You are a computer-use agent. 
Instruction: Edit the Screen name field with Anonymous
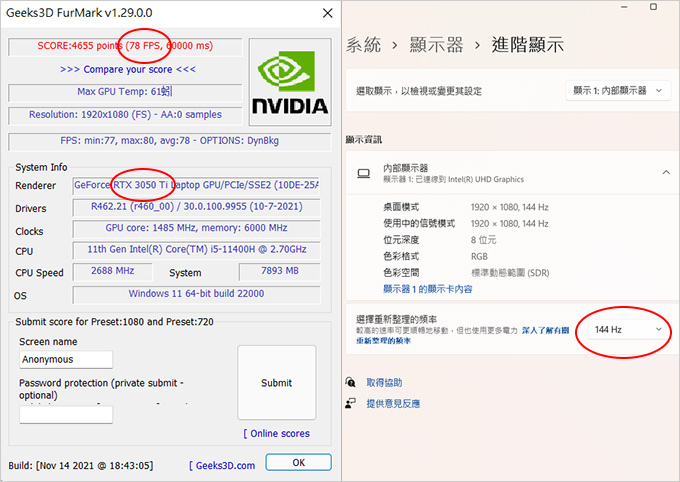tap(66, 359)
